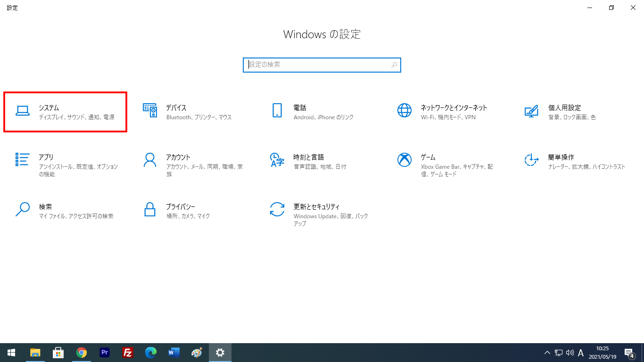
Task: Click the 'Wi-Fi、機内モード、VPN' description
Action: tap(448, 117)
